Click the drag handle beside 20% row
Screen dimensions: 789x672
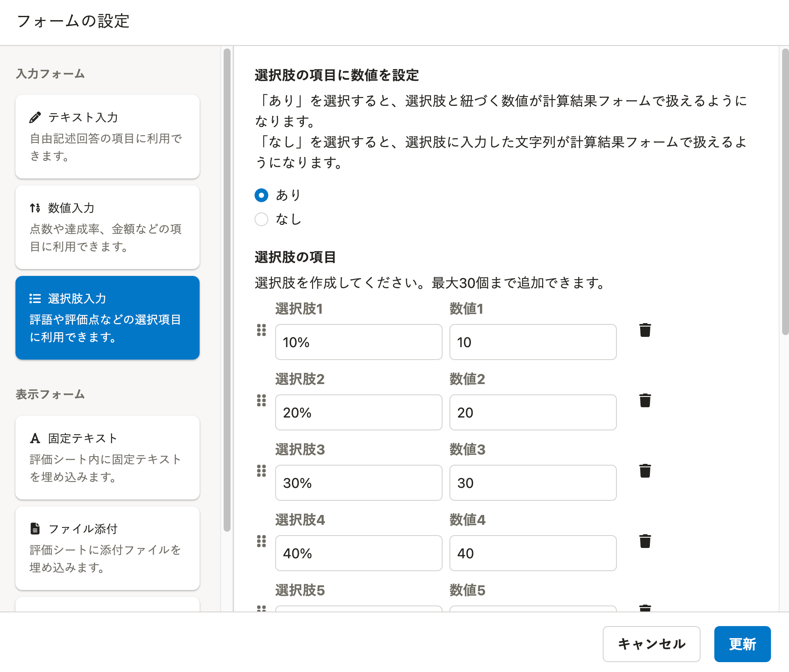(x=261, y=400)
